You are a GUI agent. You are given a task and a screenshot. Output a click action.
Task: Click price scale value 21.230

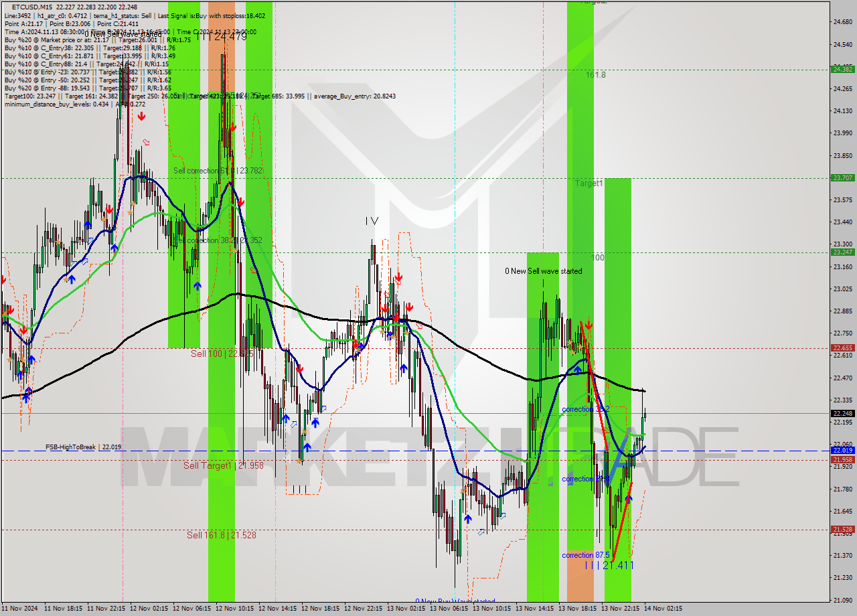842,577
